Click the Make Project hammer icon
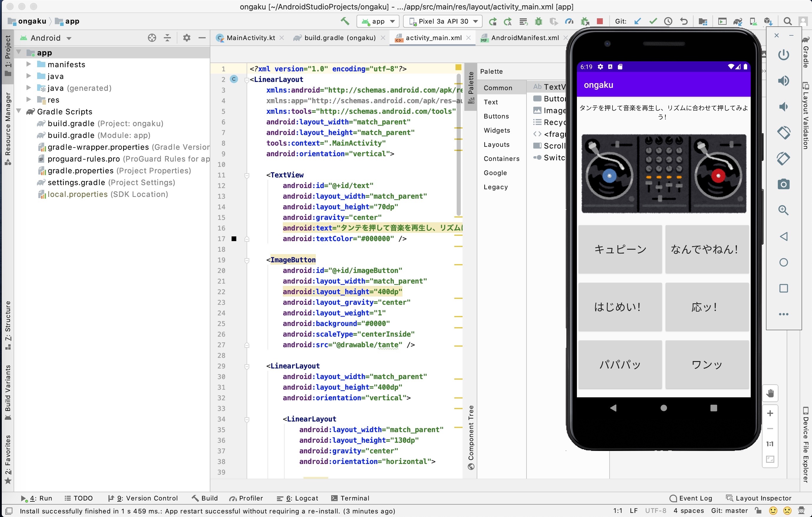 [345, 21]
